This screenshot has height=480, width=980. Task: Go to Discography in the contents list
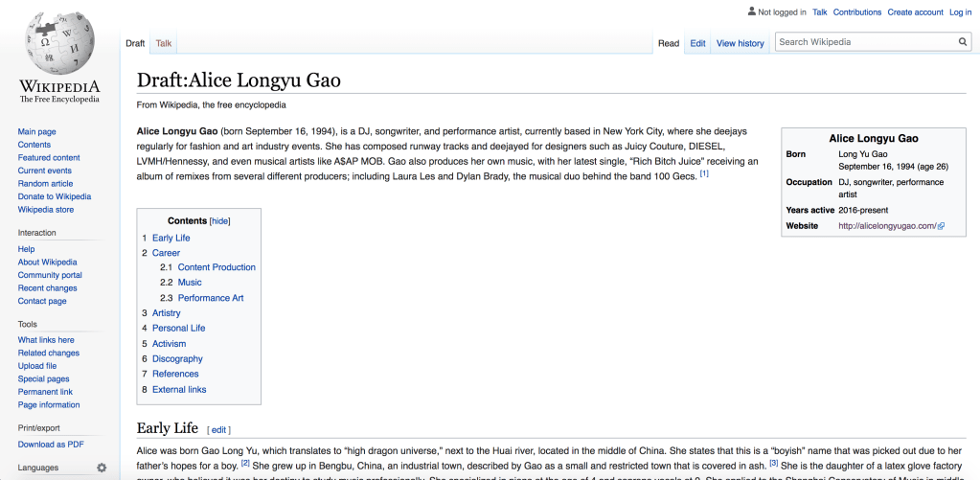(x=177, y=358)
